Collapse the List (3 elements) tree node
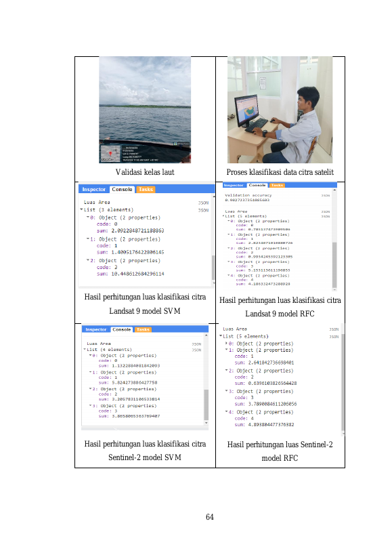The image size is (392, 555). [82, 209]
